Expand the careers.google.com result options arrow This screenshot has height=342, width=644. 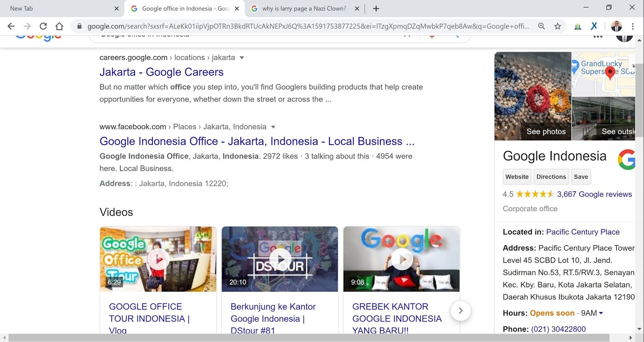pyautogui.click(x=242, y=58)
